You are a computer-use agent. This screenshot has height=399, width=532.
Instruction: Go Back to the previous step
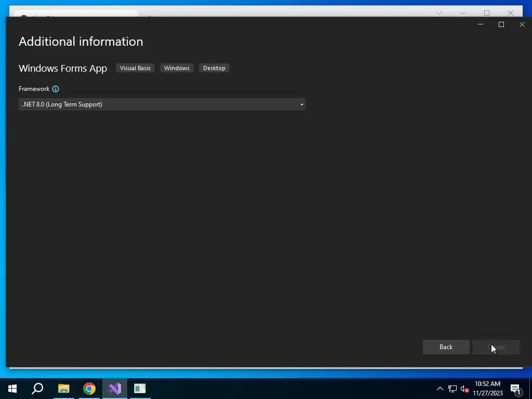[446, 347]
